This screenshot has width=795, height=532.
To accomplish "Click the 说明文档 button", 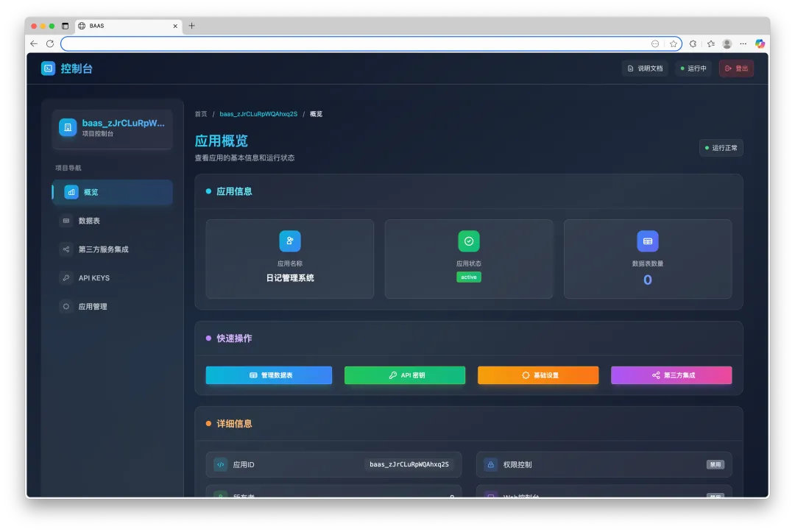I will click(645, 68).
